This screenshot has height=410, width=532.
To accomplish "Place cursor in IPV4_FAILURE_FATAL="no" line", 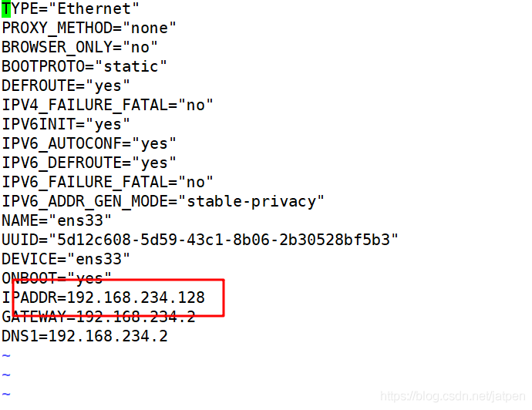I will click(107, 105).
